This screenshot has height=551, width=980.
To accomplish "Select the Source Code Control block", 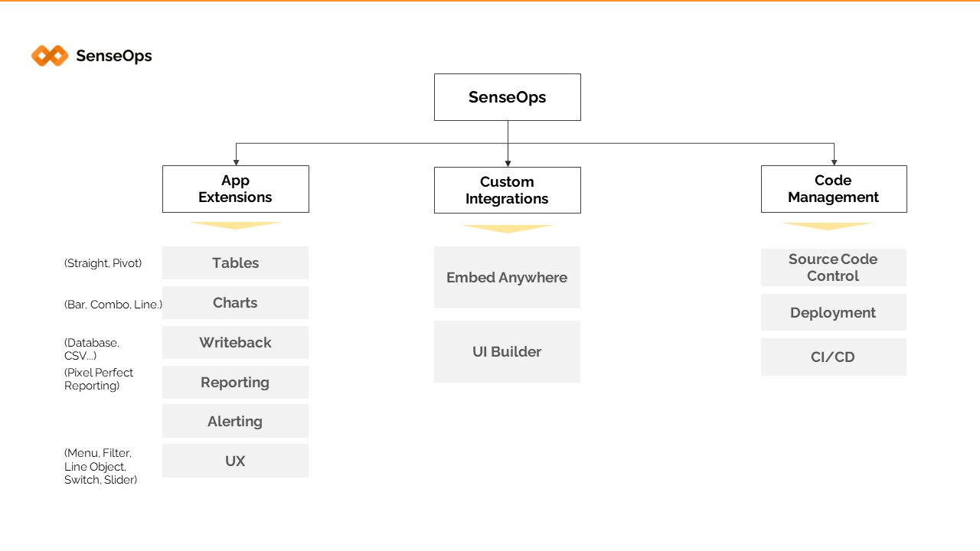I will pyautogui.click(x=833, y=267).
